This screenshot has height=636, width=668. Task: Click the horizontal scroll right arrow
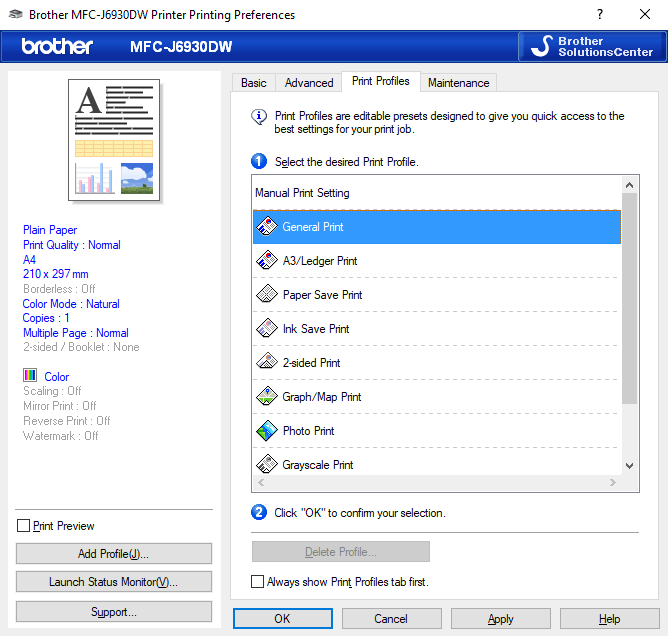(613, 482)
